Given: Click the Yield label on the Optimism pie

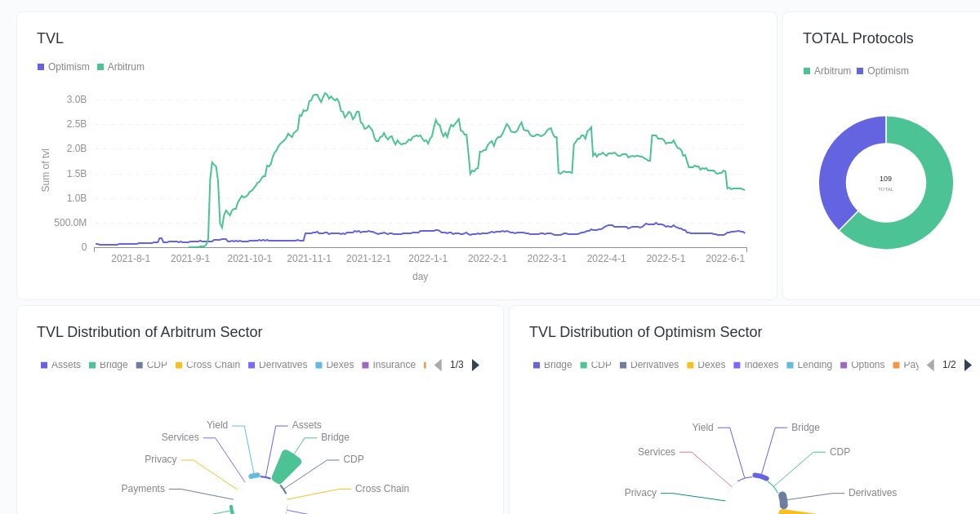Looking at the screenshot, I should [x=701, y=427].
